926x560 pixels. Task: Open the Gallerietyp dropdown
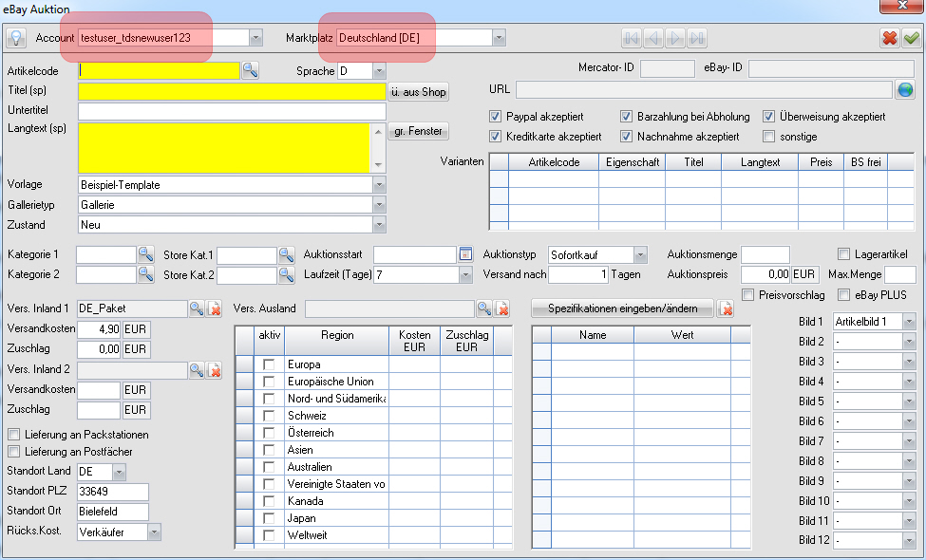(379, 205)
